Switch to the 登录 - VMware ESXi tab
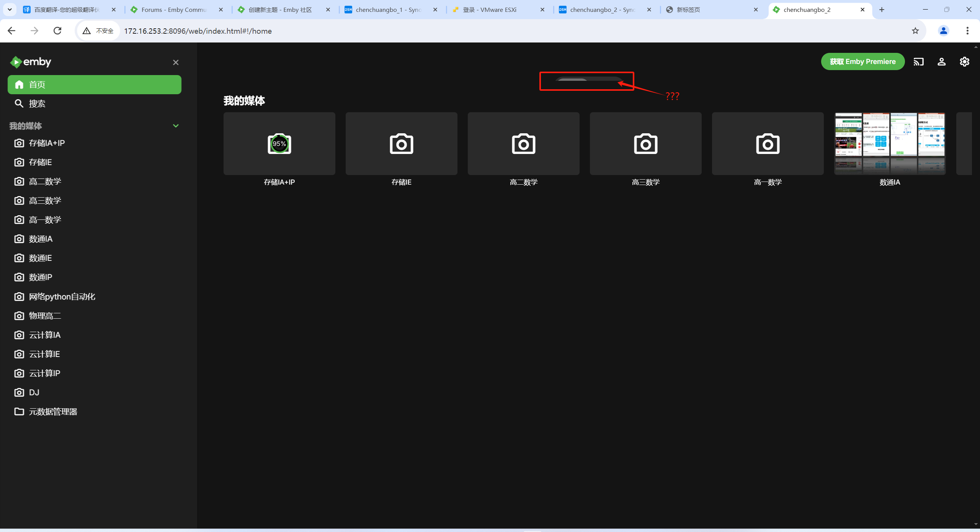Viewport: 980px width, 532px height. point(489,10)
